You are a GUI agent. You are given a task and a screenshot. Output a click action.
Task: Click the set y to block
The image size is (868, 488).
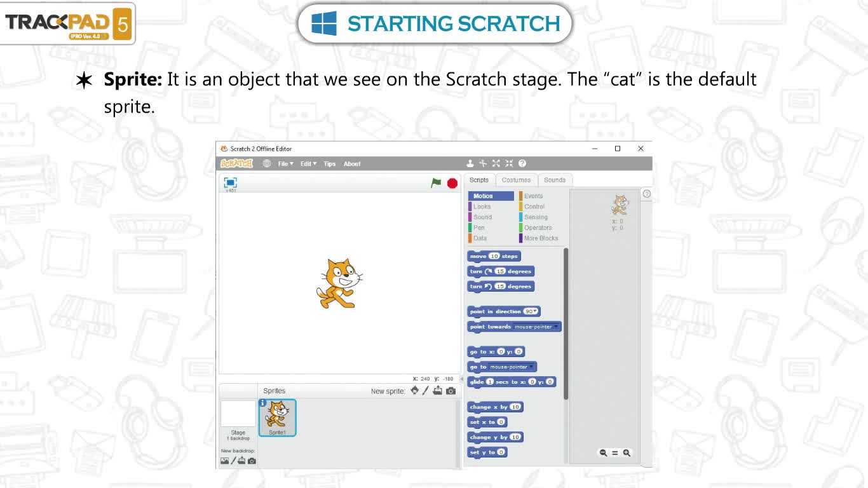pos(487,452)
